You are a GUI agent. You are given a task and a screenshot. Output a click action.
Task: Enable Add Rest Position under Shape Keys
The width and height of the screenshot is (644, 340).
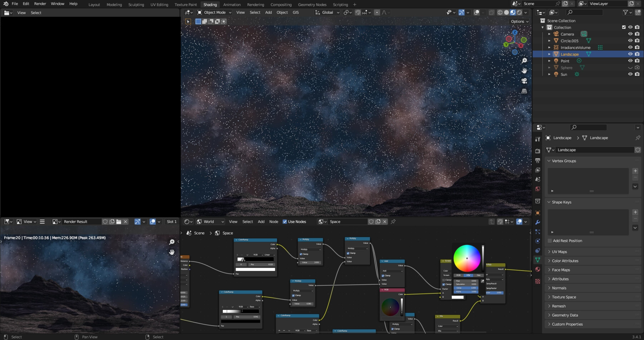[550, 241]
